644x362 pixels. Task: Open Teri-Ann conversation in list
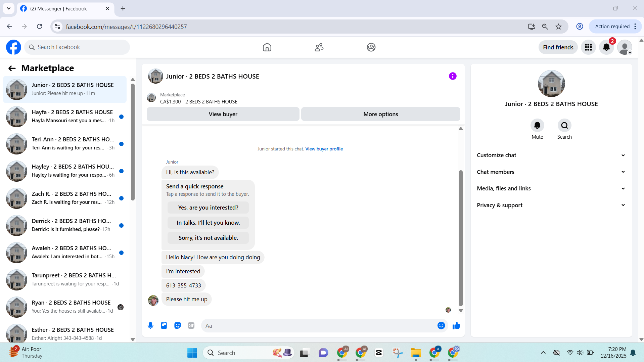(x=65, y=144)
